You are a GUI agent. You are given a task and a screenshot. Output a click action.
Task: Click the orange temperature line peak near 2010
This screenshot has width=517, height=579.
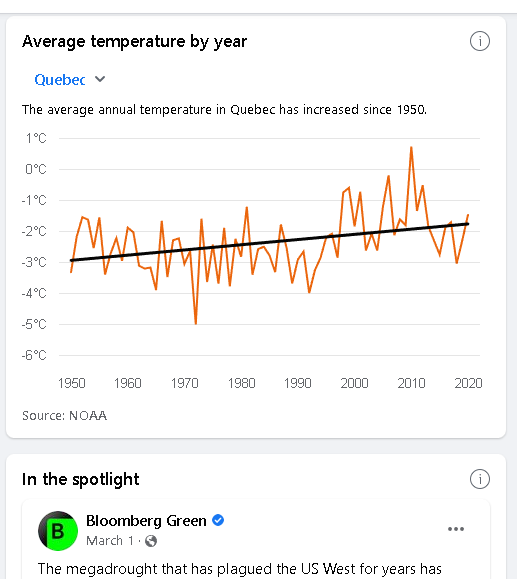[411, 148]
